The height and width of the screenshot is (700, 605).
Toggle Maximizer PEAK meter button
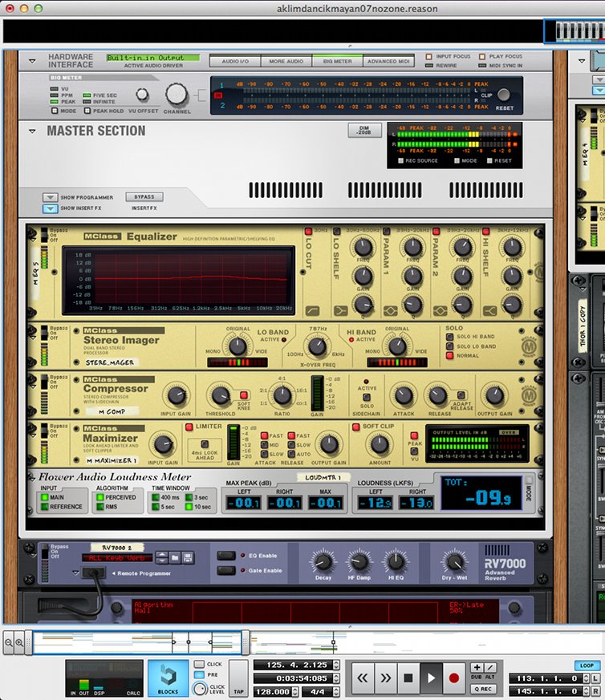click(414, 435)
